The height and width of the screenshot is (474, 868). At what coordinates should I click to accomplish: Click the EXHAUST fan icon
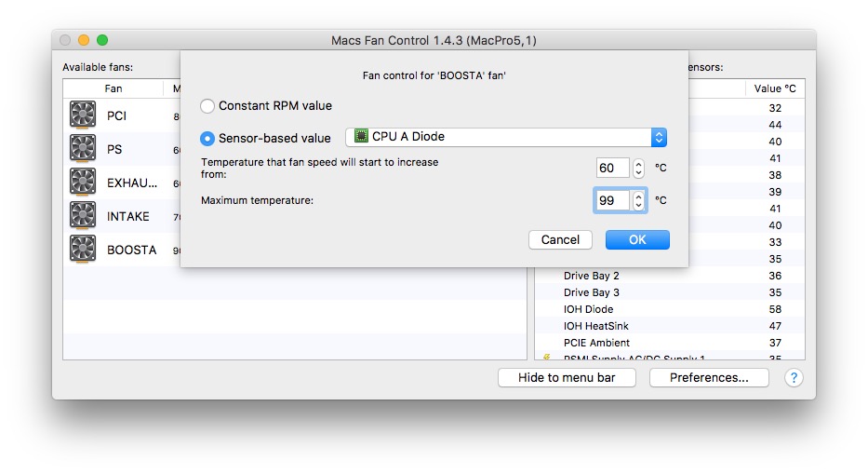pos(83,182)
